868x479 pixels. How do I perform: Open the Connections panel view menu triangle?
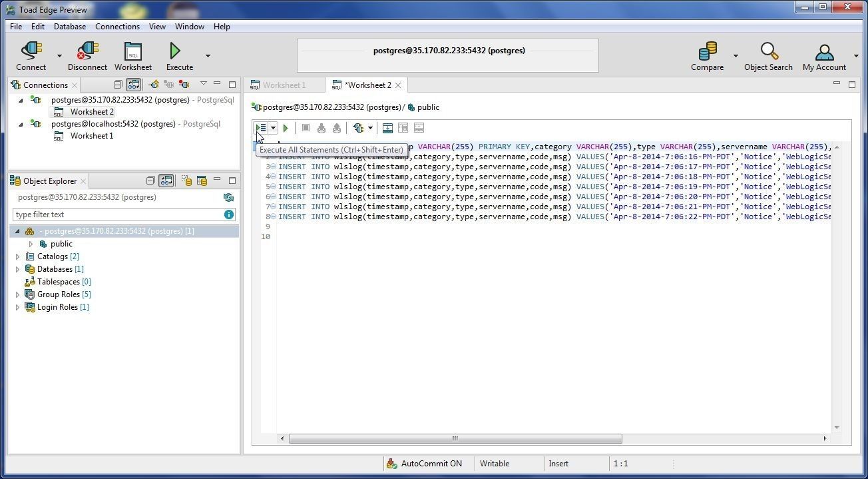click(x=204, y=84)
